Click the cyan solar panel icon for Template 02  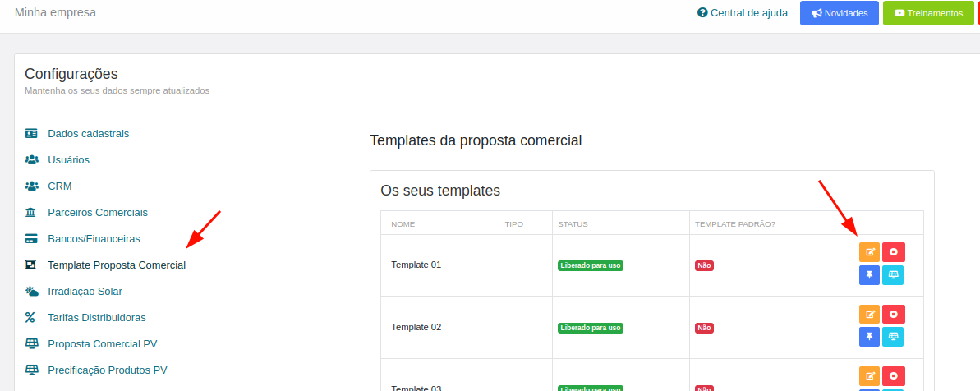(x=893, y=337)
